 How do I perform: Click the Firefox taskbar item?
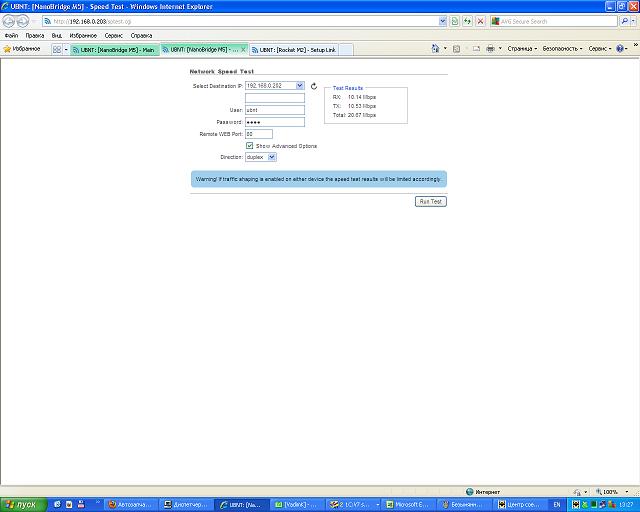point(131,505)
